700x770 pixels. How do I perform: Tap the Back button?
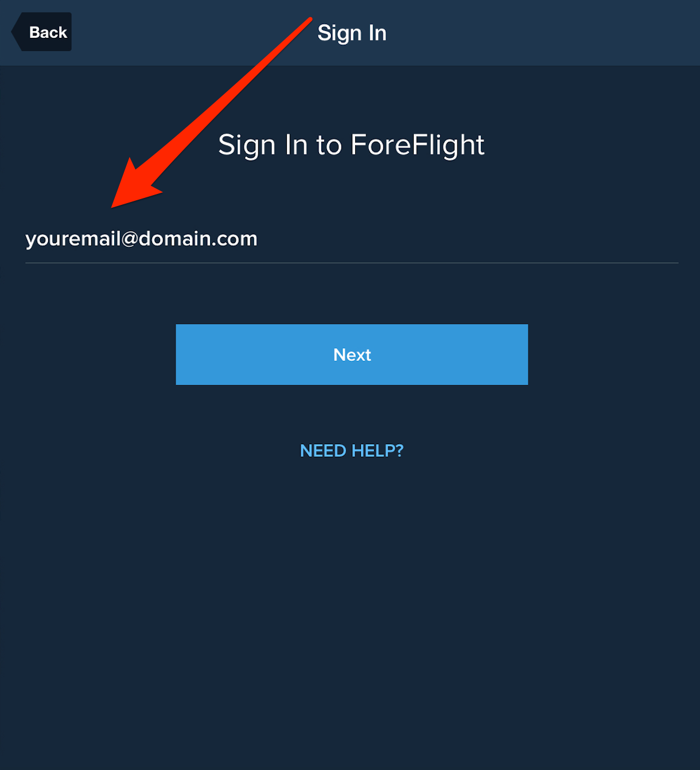click(42, 32)
